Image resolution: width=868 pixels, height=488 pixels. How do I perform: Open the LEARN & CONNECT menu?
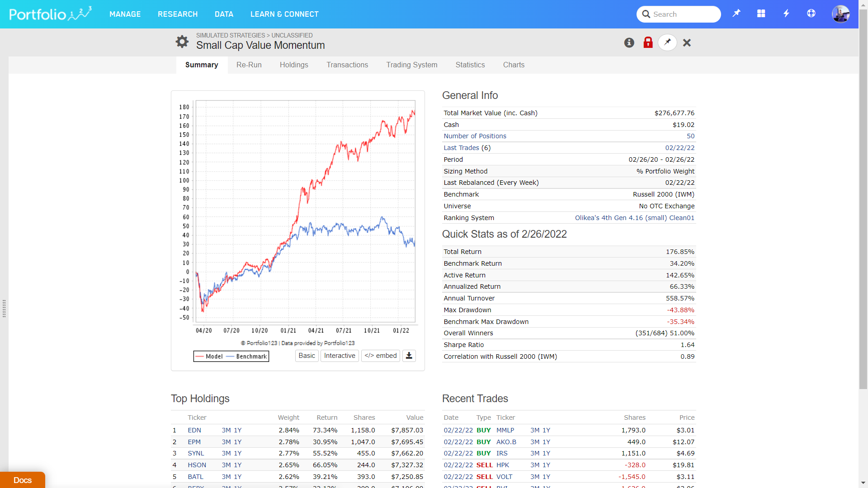point(284,14)
